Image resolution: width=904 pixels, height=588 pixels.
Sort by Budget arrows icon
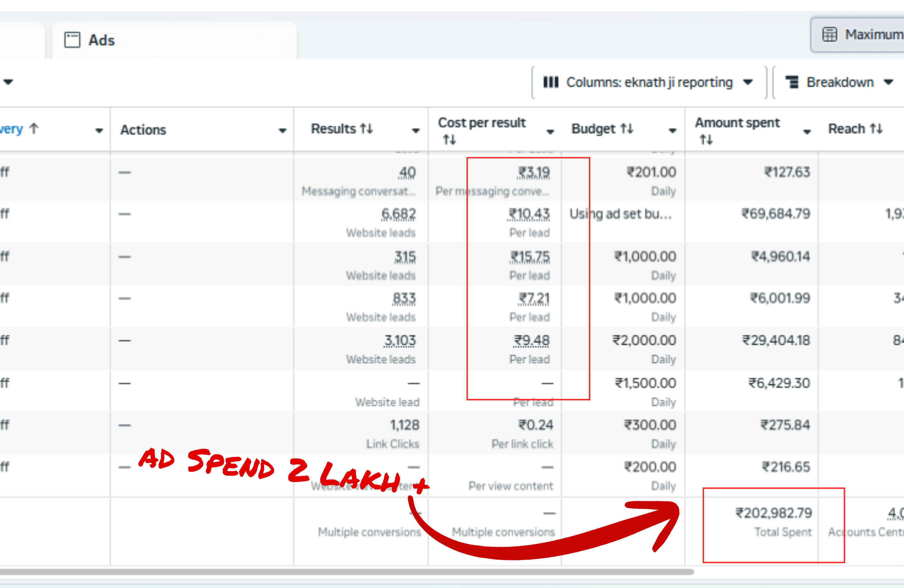tap(627, 129)
